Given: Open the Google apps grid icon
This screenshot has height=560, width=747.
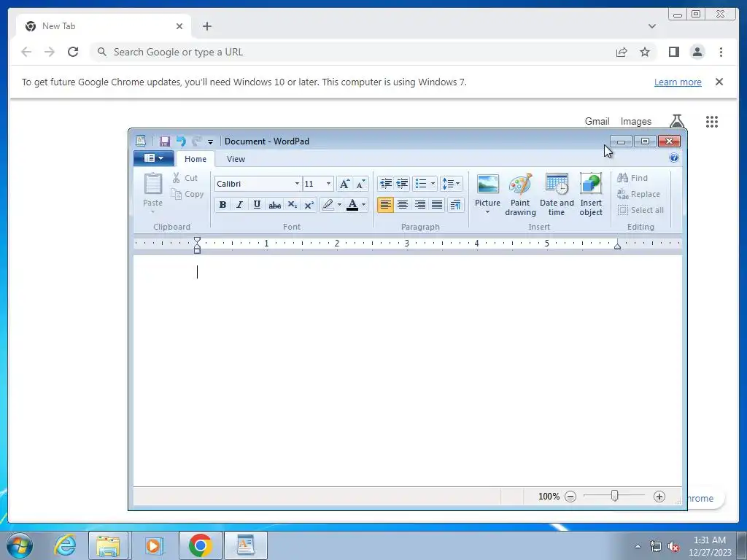Looking at the screenshot, I should coord(712,122).
